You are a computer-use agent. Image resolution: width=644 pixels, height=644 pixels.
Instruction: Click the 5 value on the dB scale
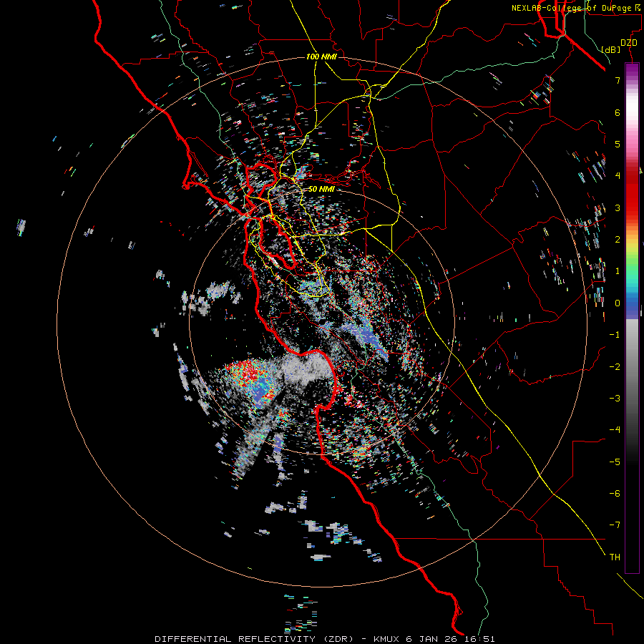[618, 144]
